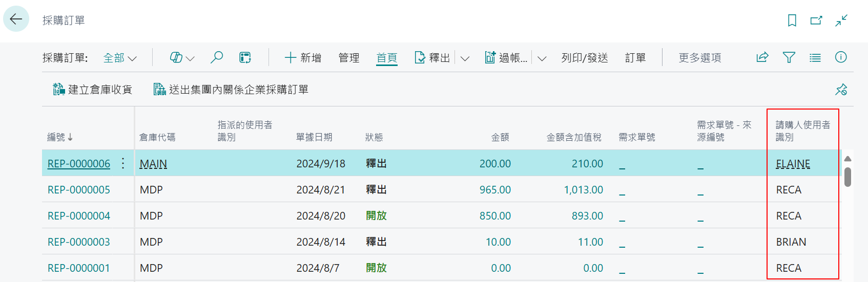Click the 倉庫代碼 column header

tap(157, 137)
